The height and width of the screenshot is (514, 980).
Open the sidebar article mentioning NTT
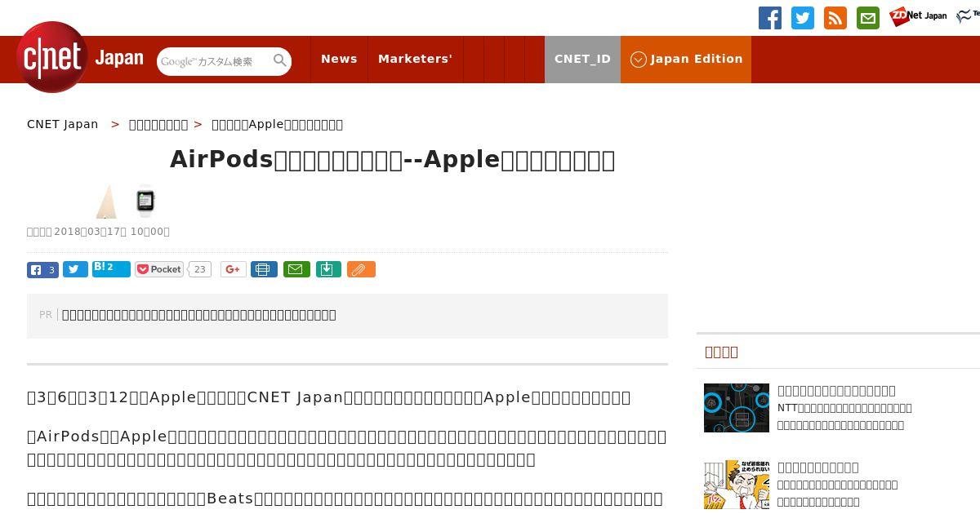pyautogui.click(x=844, y=407)
